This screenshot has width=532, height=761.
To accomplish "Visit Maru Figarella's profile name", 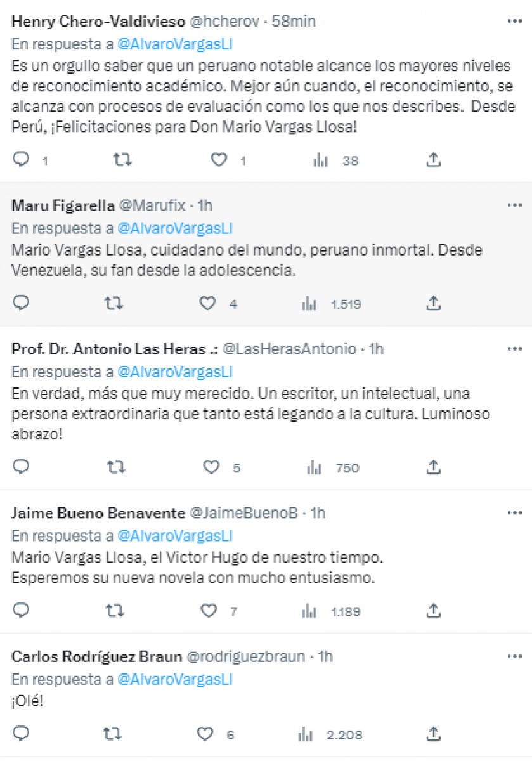I will (62, 205).
